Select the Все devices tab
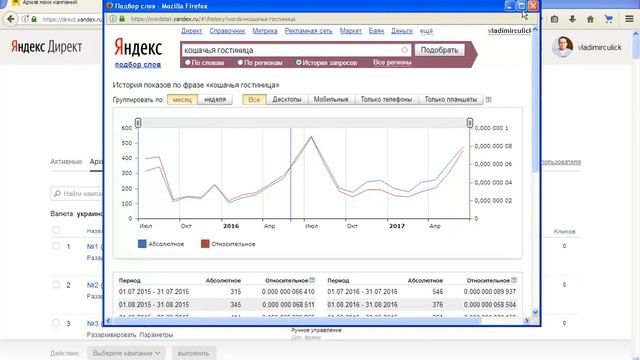640x360 pixels. [x=254, y=100]
